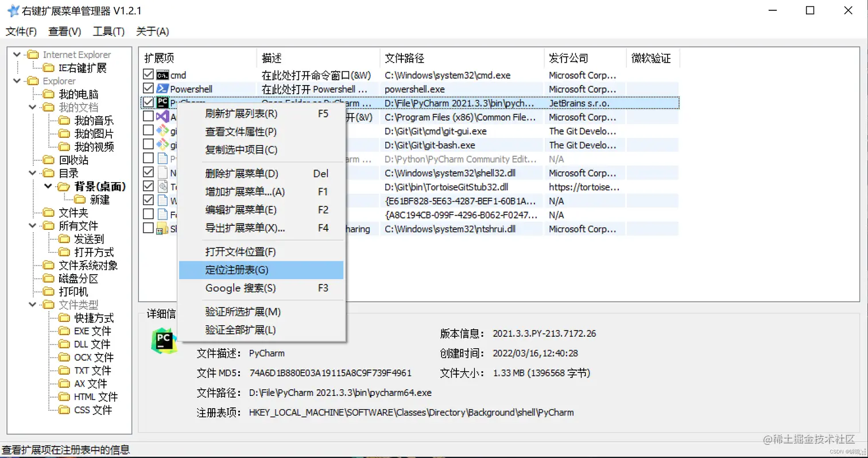Open the 查看(V) menu
The height and width of the screenshot is (458, 868).
65,32
